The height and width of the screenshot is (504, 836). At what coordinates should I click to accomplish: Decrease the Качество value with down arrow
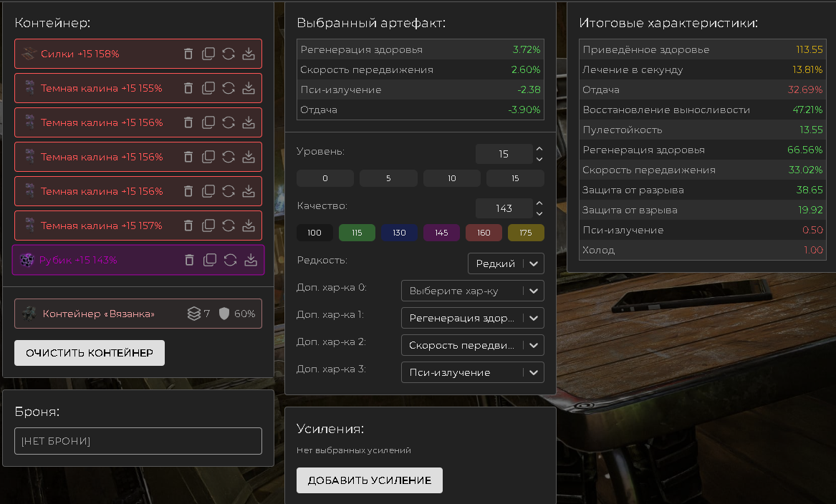(539, 213)
